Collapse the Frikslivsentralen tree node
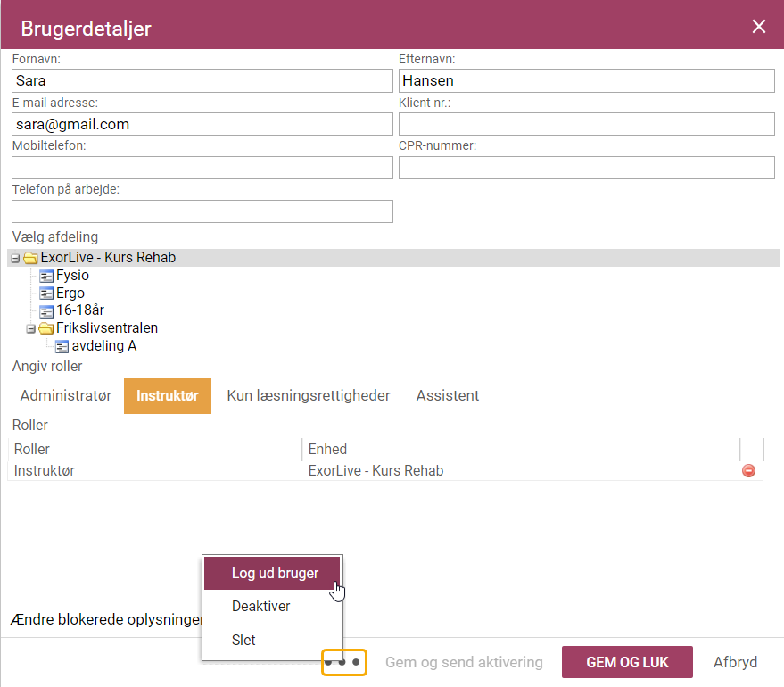 31,329
